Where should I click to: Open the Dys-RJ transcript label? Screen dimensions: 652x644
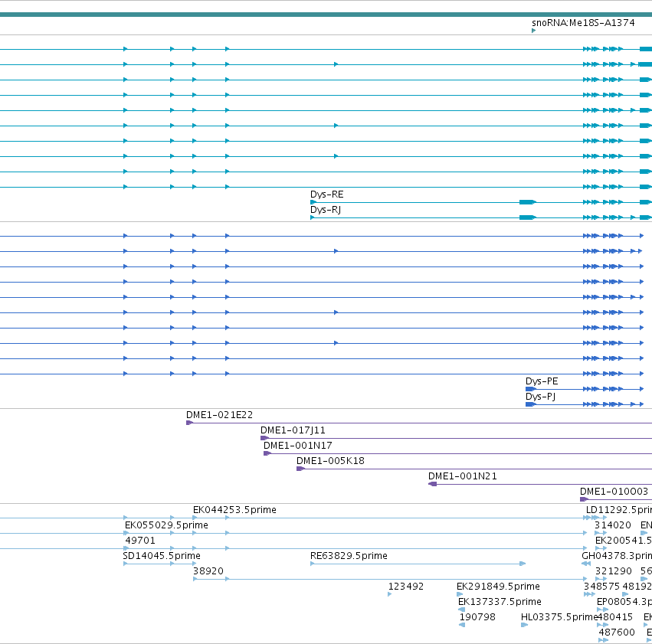click(326, 210)
